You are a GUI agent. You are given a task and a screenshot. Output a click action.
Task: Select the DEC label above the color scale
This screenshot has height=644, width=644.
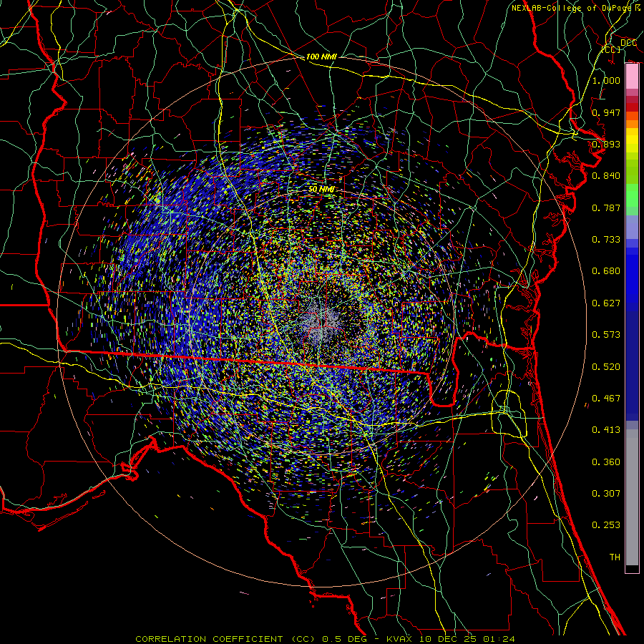[x=628, y=43]
